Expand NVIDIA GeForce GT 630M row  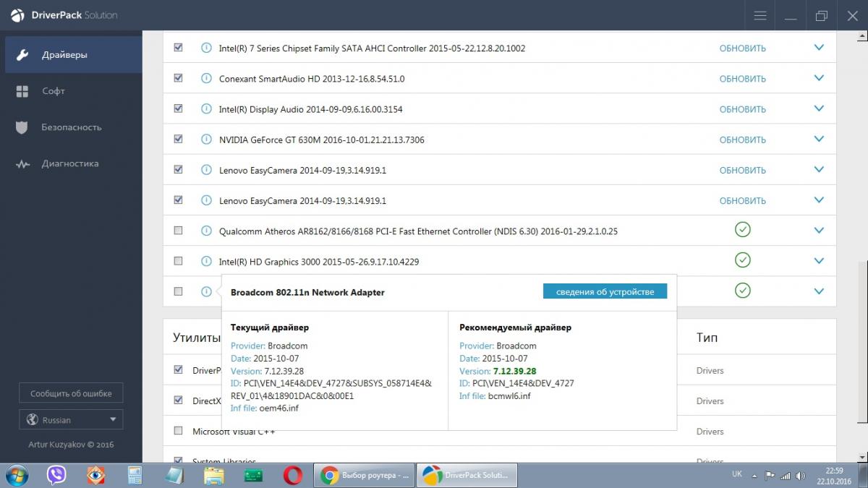coord(819,139)
